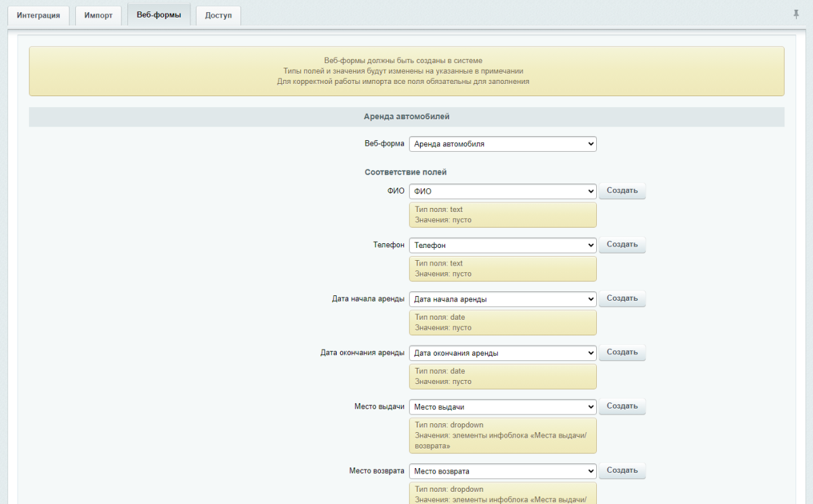Go to the Доступ tab

pos(217,15)
